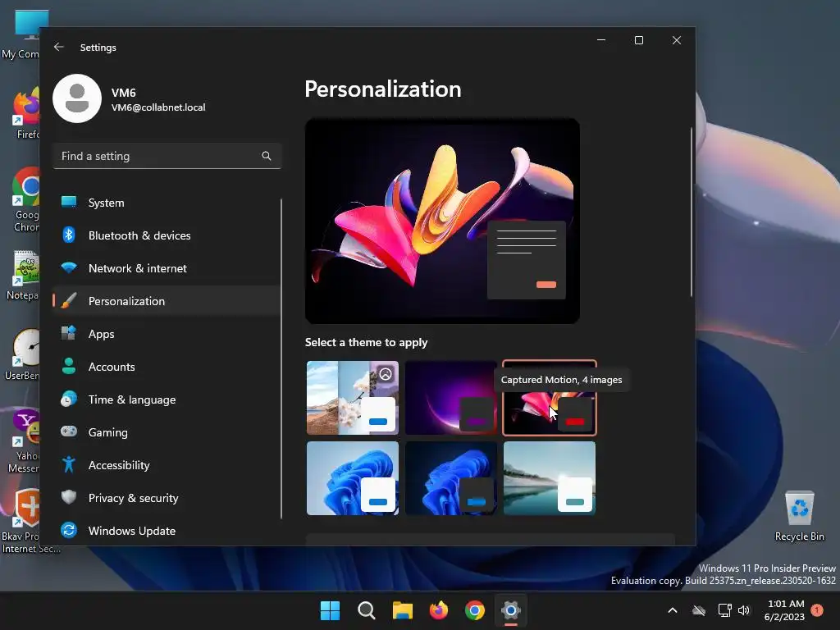Click the notification badge in the tray

click(x=817, y=610)
